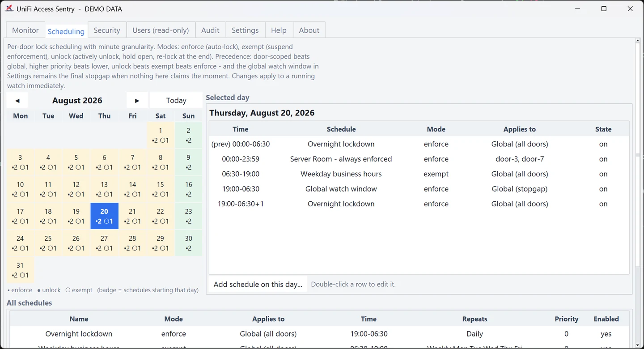The width and height of the screenshot is (644, 349).
Task: Select August 7 in calendar
Action: click(132, 162)
